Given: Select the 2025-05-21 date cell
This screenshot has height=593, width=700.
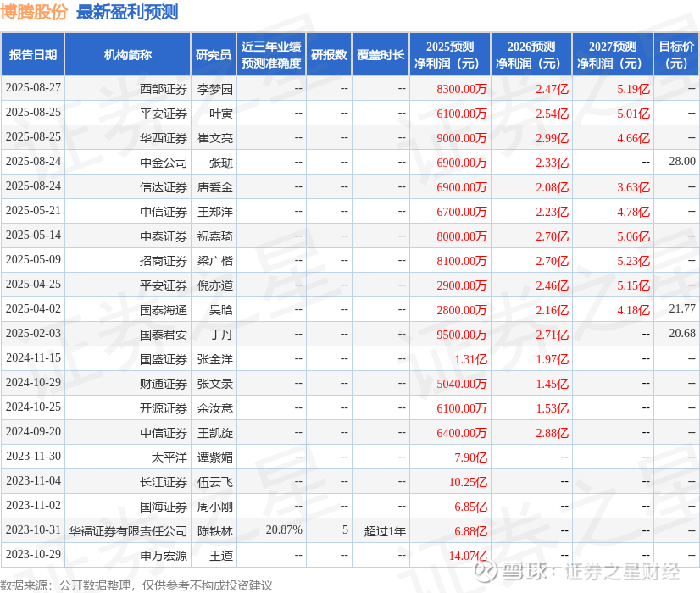Looking at the screenshot, I should click(x=33, y=211).
